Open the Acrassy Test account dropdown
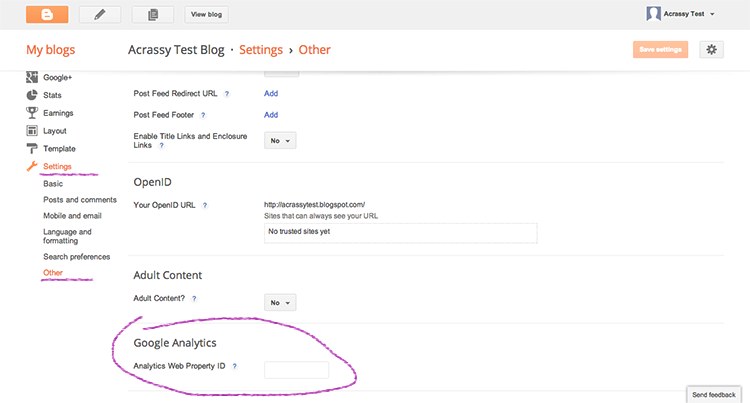Screen dimensions: 750x403 pos(689,14)
